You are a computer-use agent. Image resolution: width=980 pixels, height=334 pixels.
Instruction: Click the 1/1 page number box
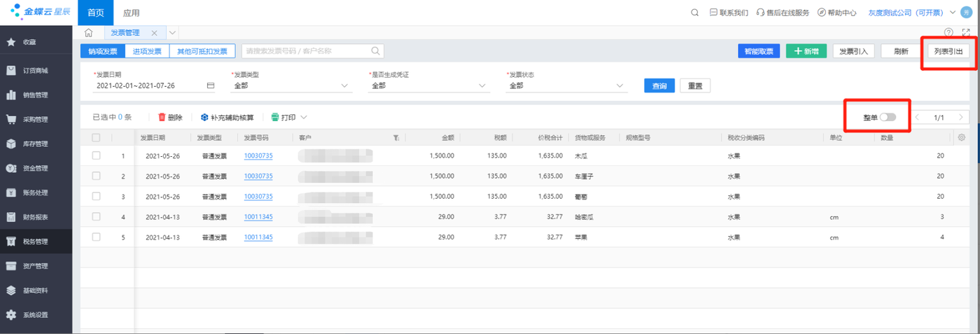[x=939, y=118]
